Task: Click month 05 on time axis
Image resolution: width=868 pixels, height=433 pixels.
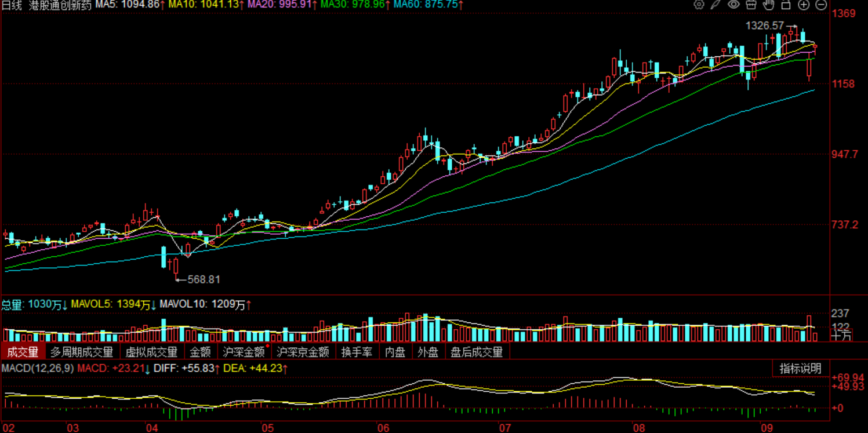Action: [267, 428]
